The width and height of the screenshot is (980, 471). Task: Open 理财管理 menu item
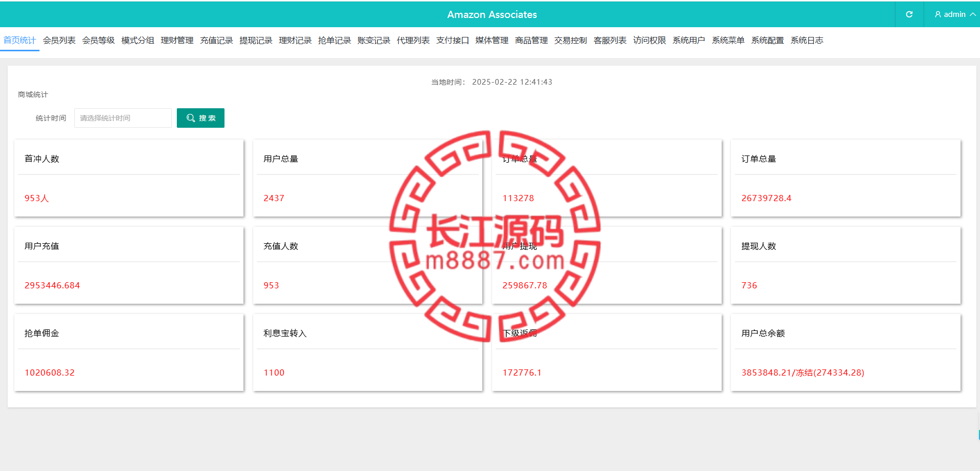(x=177, y=40)
